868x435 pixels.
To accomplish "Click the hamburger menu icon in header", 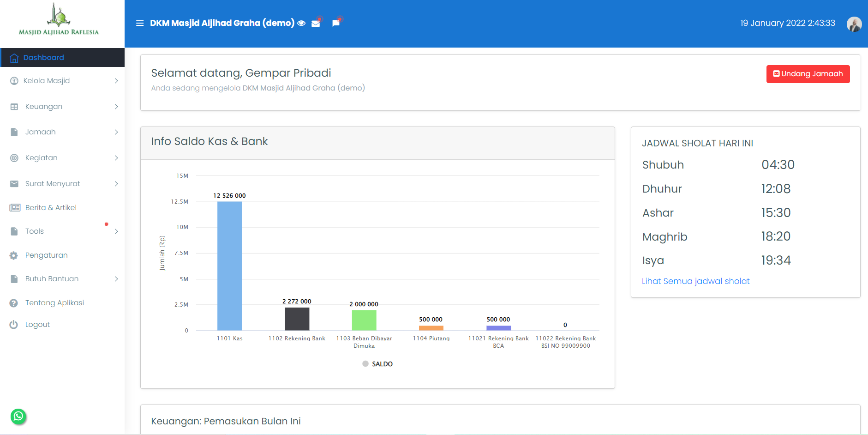I will (x=140, y=23).
